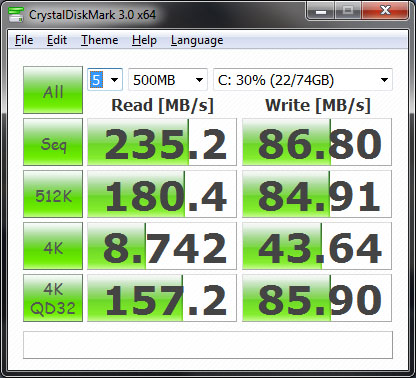Start the Seq sequential test

[x=53, y=142]
